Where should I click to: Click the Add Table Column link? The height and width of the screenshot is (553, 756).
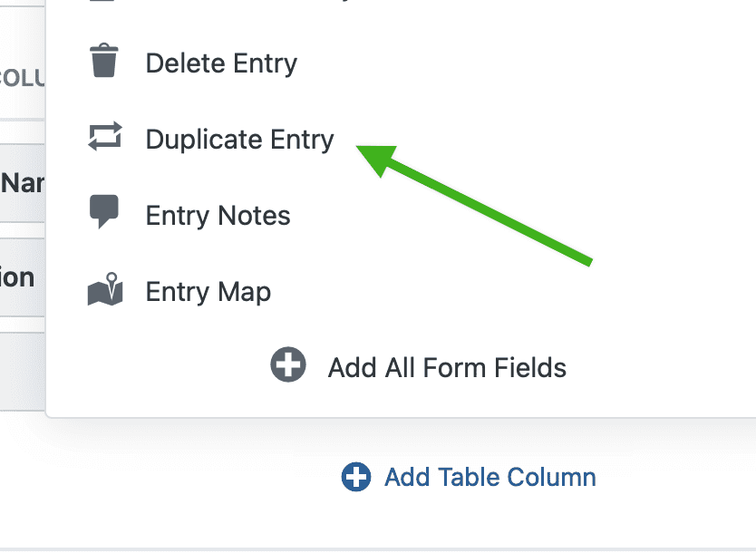click(x=489, y=476)
